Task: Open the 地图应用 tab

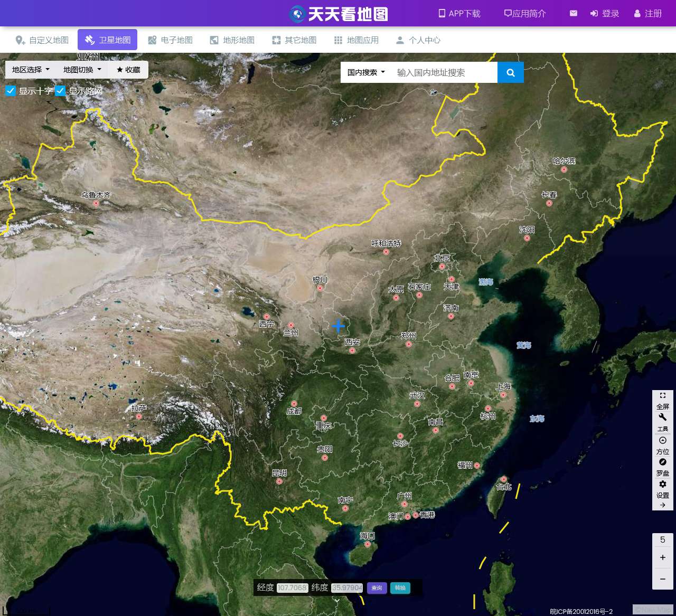Action: [x=356, y=40]
